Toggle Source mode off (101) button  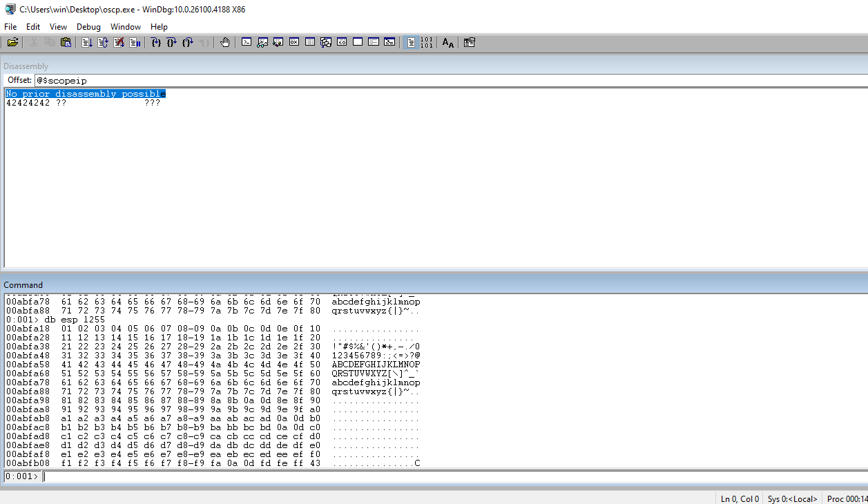pos(427,43)
